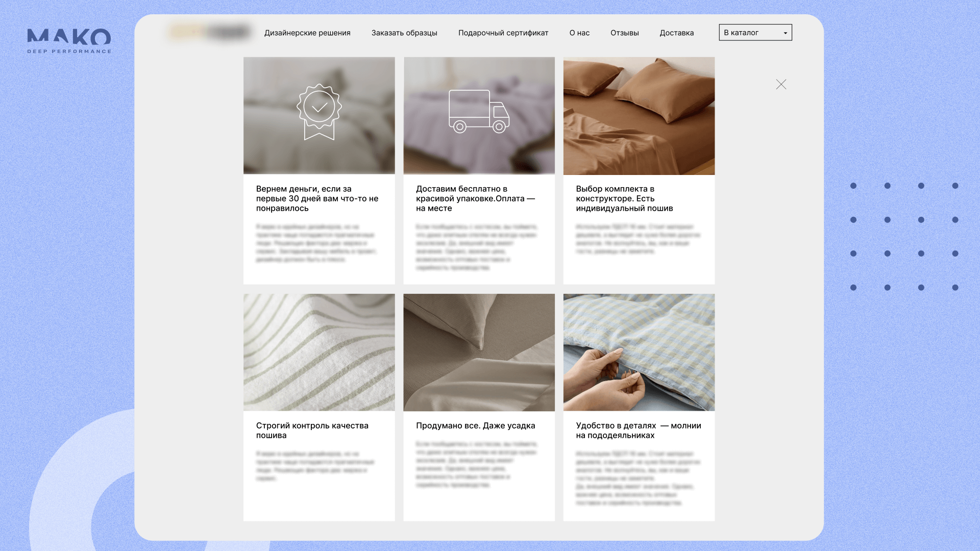Image resolution: width=980 pixels, height=551 pixels.
Task: Select "Вернем деньги" guarantee heading
Action: tap(317, 198)
